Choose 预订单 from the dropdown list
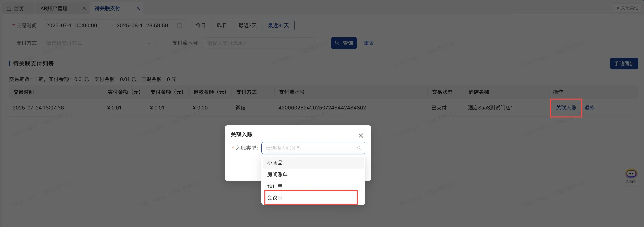 click(x=313, y=186)
